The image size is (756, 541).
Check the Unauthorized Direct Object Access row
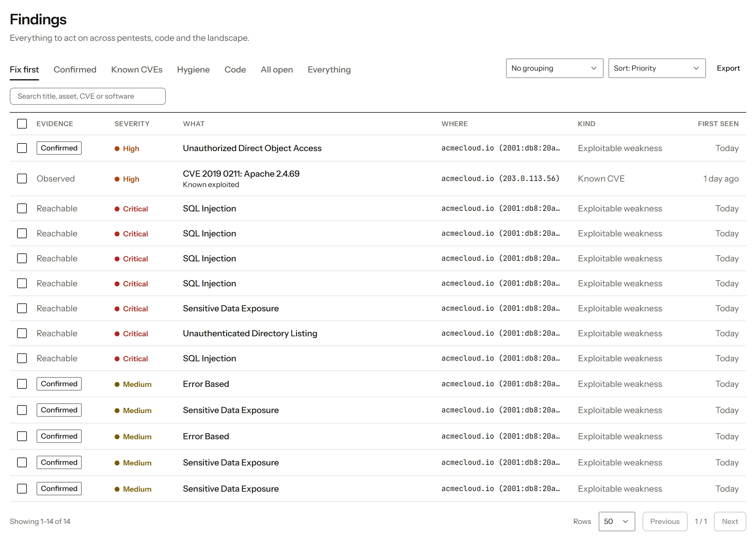(x=22, y=148)
